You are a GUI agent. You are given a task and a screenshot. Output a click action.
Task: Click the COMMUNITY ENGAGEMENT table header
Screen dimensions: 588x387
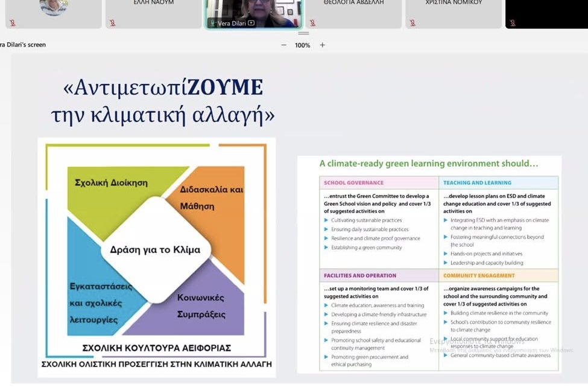point(479,275)
